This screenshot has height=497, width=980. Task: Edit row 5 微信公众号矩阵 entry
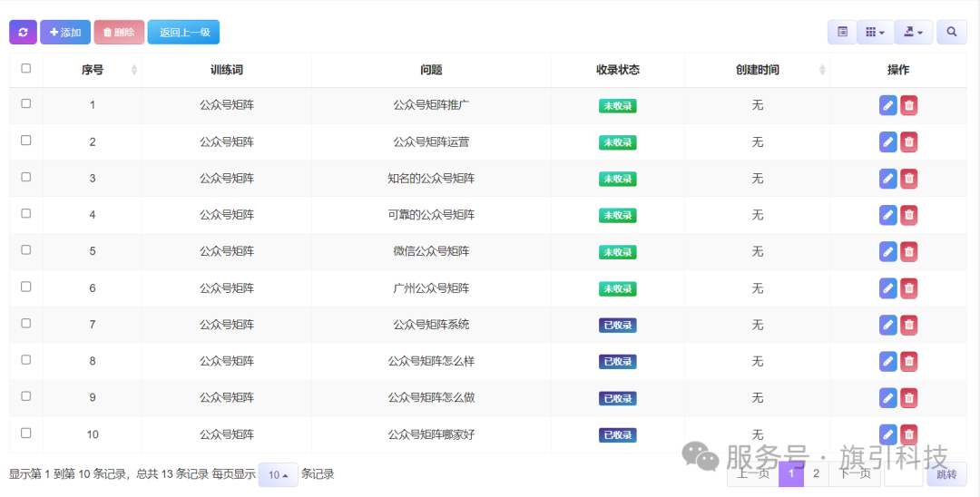point(887,251)
